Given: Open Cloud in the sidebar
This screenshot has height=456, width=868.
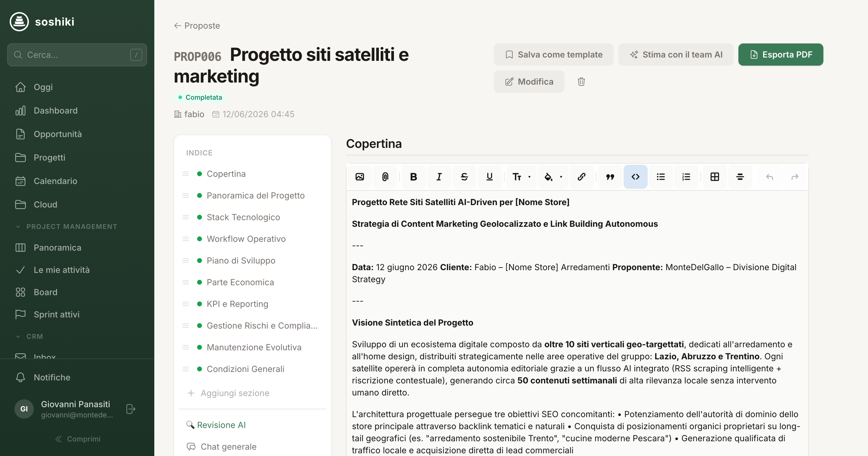Looking at the screenshot, I should pos(77,205).
